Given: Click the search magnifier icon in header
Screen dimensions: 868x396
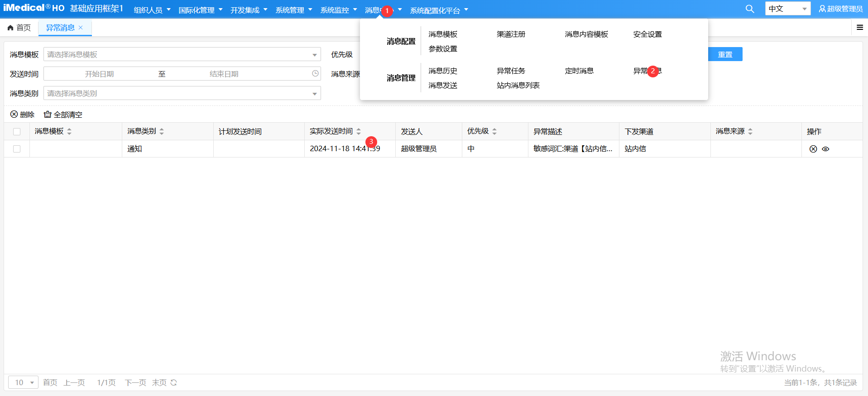Looking at the screenshot, I should [x=750, y=9].
